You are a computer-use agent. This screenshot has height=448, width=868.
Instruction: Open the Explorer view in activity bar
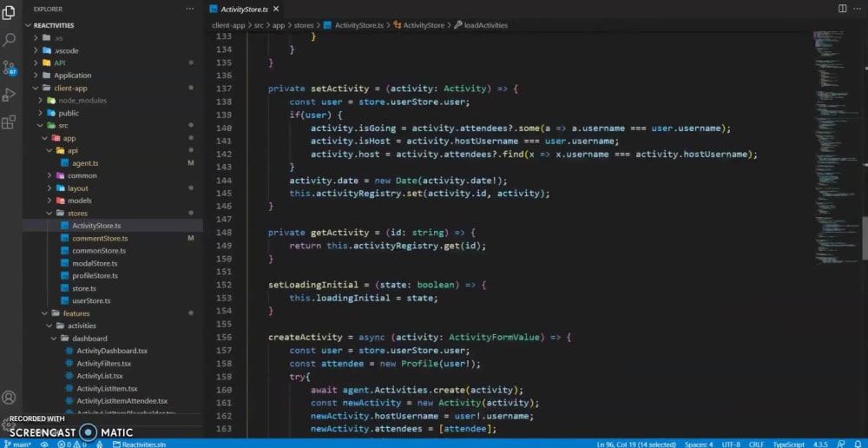[x=9, y=13]
